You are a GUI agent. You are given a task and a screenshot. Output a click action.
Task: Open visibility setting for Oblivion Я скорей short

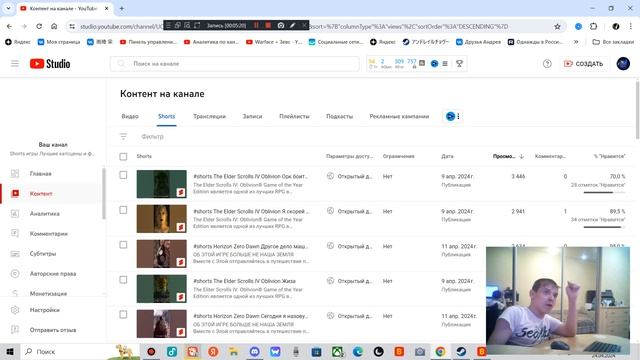tap(350, 211)
